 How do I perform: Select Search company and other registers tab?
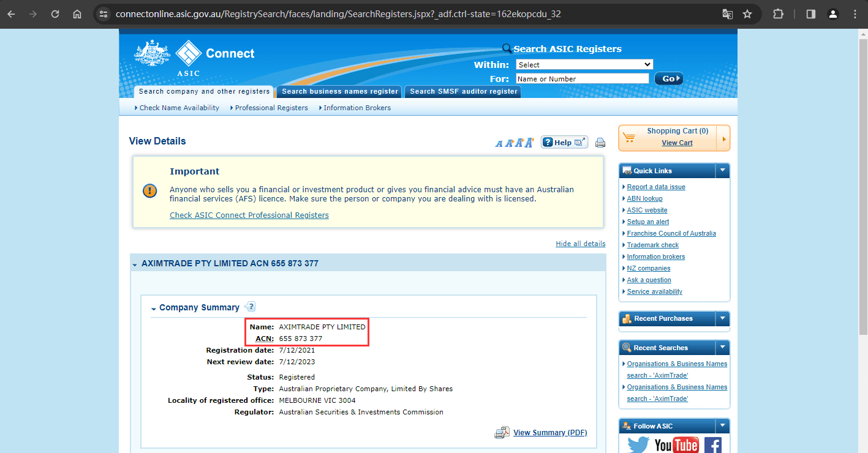tap(204, 91)
